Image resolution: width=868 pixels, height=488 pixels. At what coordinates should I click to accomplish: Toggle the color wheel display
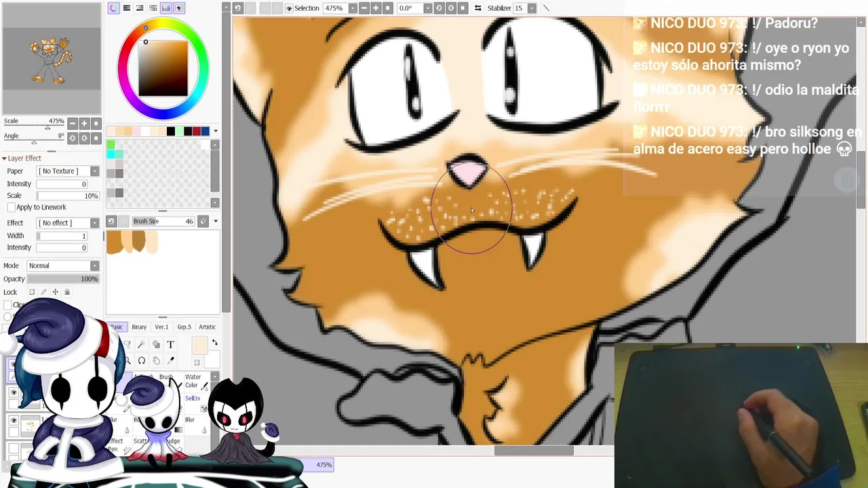(113, 8)
